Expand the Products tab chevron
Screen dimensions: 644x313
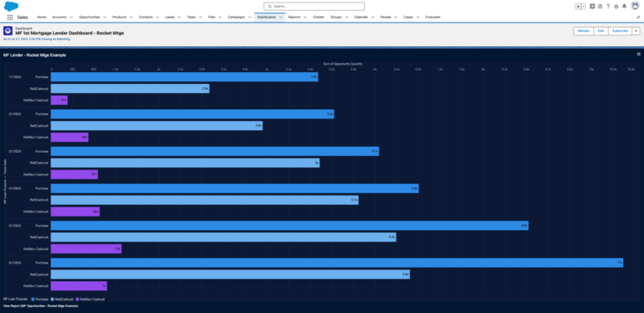click(132, 18)
